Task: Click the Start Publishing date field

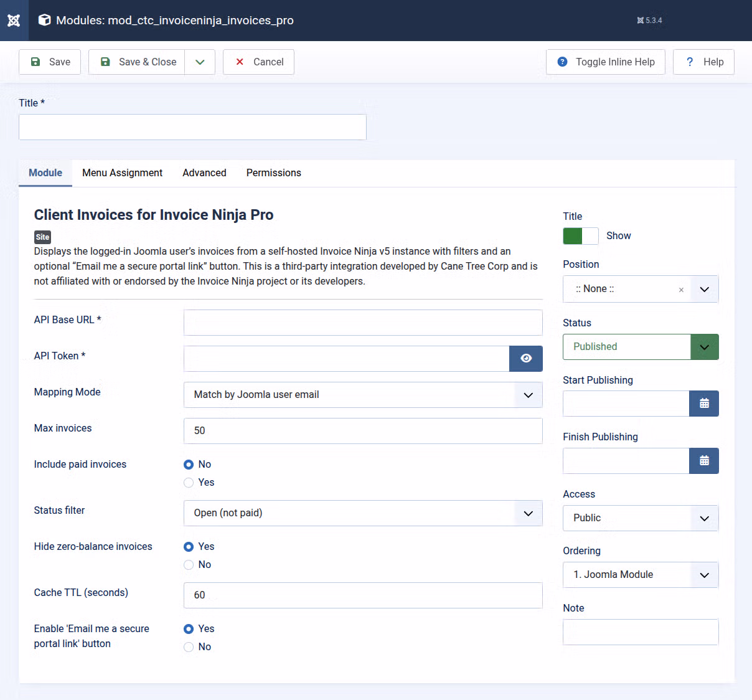Action: 626,404
